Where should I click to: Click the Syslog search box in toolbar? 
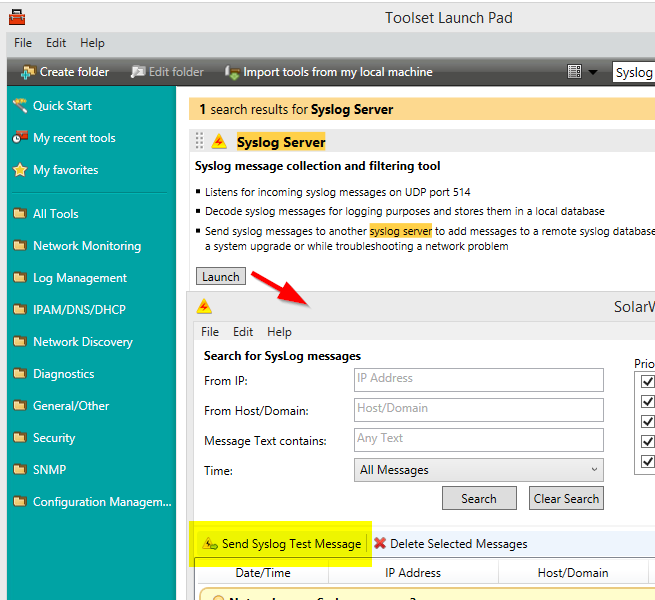click(634, 72)
